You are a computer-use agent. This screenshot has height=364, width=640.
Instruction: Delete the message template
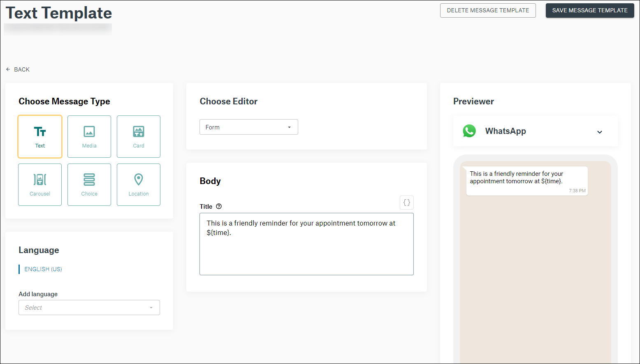pos(488,10)
